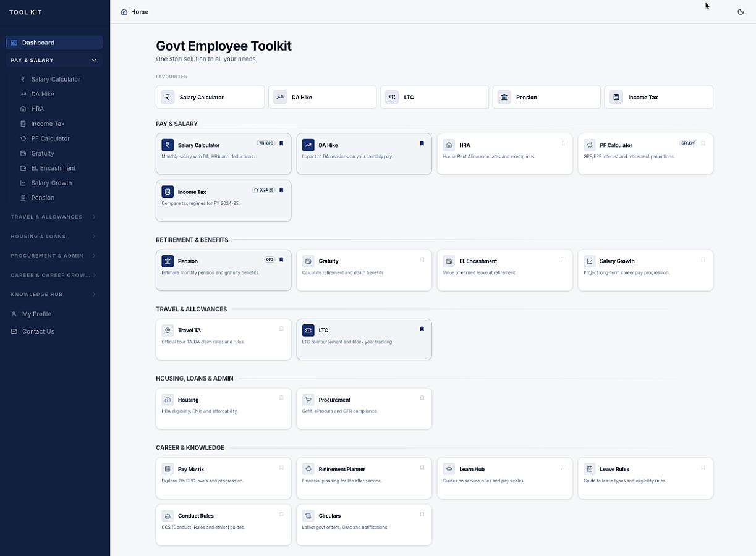Click piggy bank icon on PF Calculator card
This screenshot has width=756, height=556.
click(590, 145)
